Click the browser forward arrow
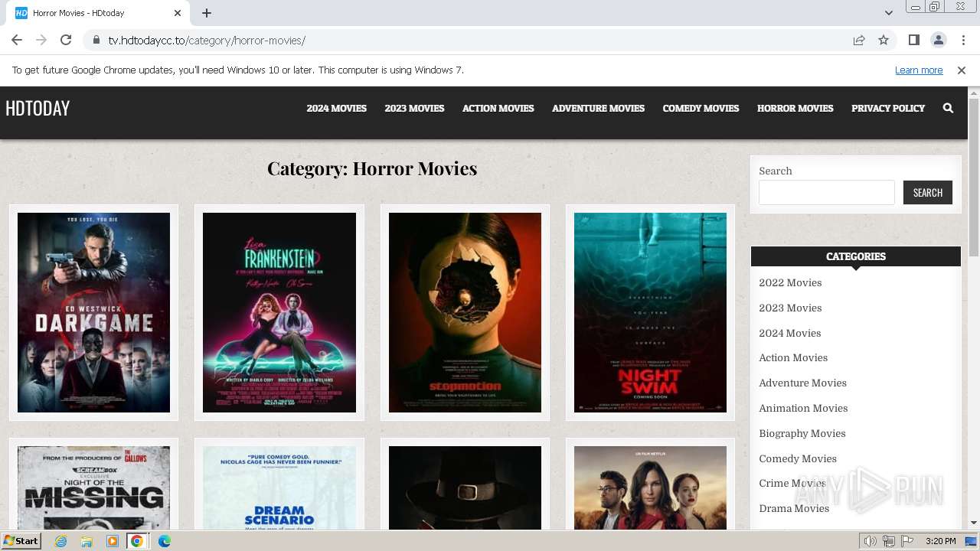 pyautogui.click(x=41, y=40)
